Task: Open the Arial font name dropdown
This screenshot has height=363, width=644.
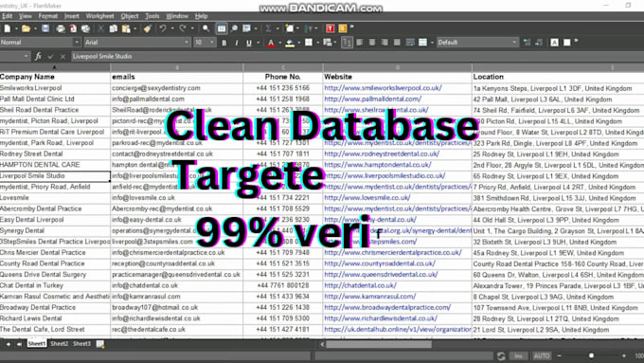Action: pyautogui.click(x=187, y=43)
